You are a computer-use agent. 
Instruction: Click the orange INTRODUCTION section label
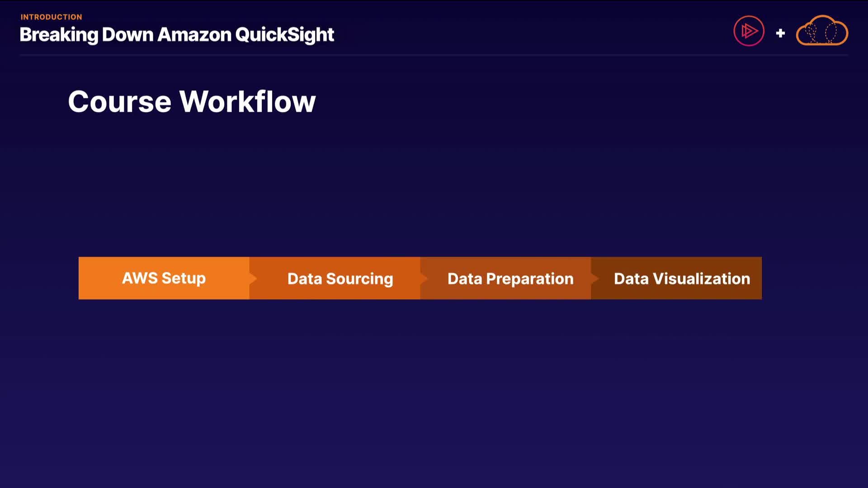point(51,17)
